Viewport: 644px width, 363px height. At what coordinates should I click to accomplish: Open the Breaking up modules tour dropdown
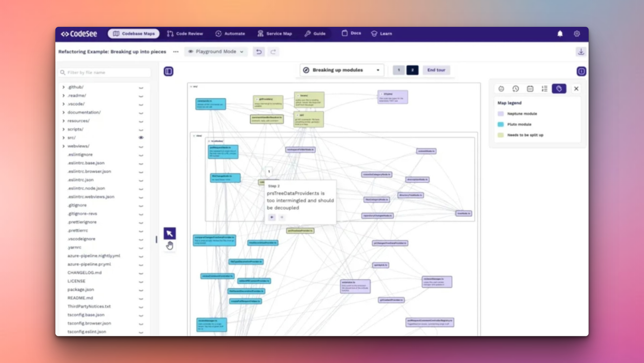pyautogui.click(x=341, y=70)
